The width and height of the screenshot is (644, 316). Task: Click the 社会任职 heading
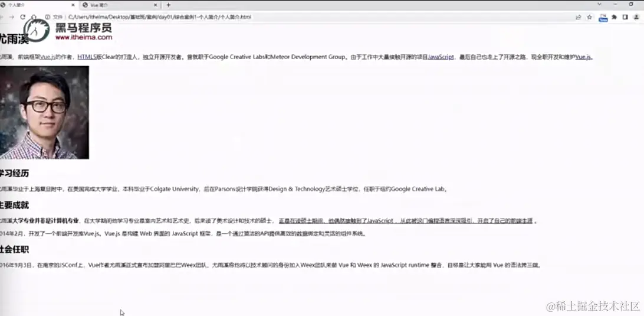(14, 250)
